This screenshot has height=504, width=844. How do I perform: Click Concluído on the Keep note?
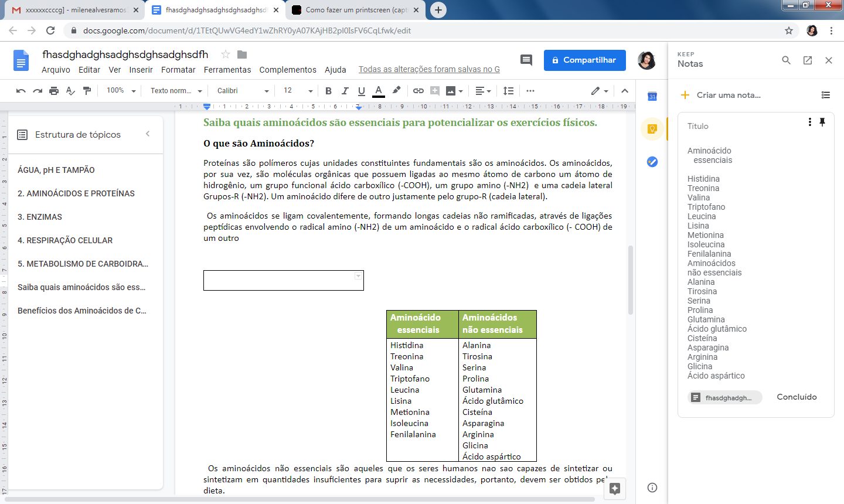[x=797, y=397]
